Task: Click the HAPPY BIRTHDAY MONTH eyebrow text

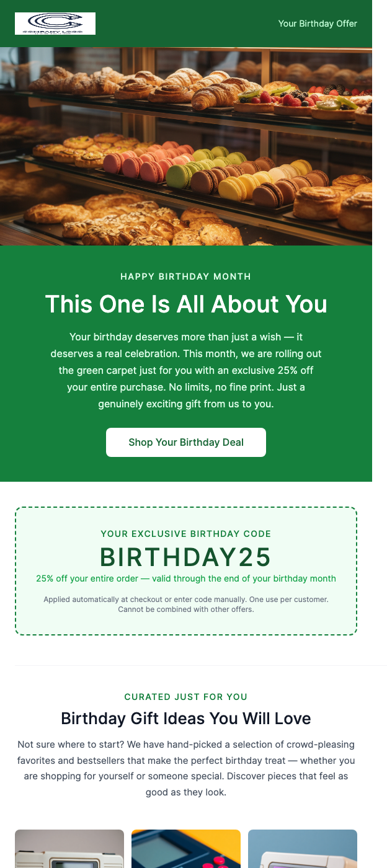Action: tap(185, 277)
